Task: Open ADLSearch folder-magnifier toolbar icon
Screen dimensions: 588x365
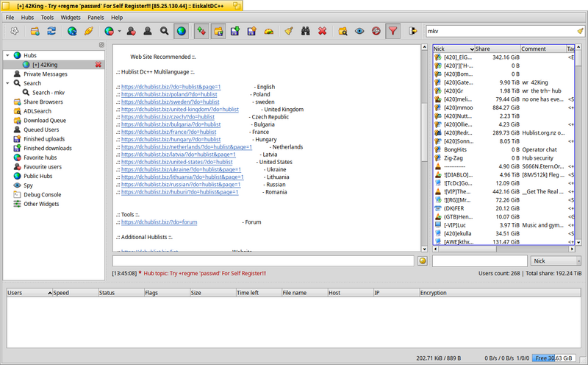Action: [x=343, y=31]
